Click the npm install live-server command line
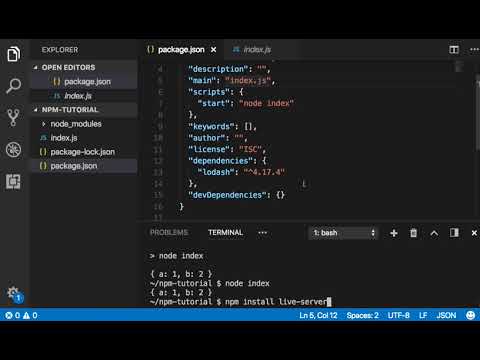This screenshot has height=360, width=480. click(240, 302)
